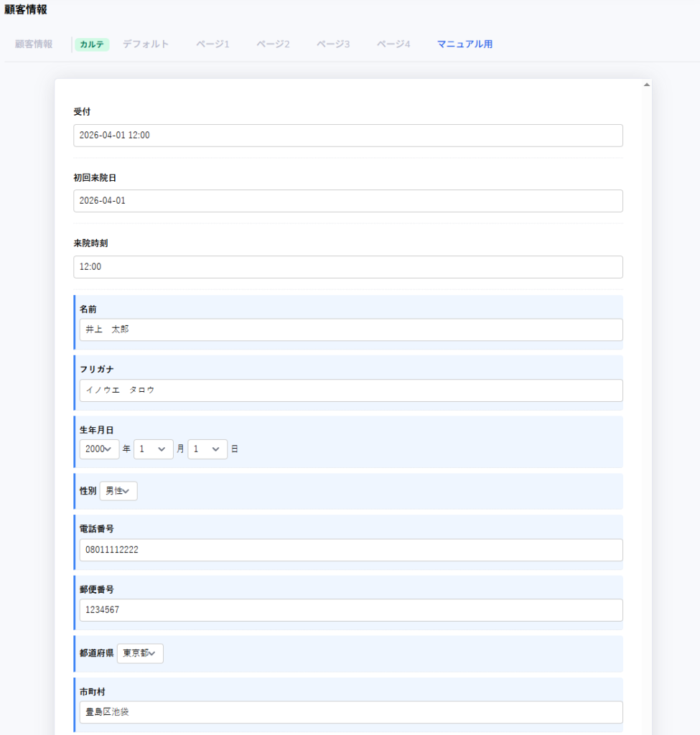Click the green カルテ badge
This screenshot has width=700, height=735.
pos(91,45)
